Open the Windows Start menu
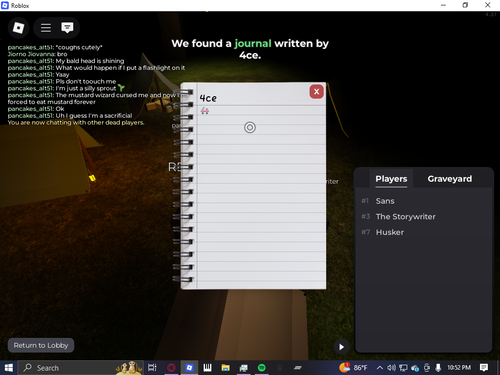Screen dimensions: 500x375 [x=9, y=368]
